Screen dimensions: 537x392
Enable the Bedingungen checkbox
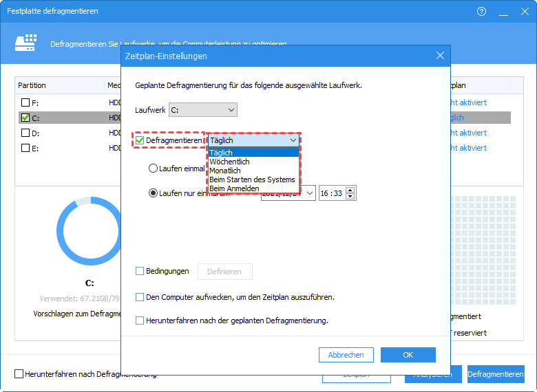[x=140, y=272]
